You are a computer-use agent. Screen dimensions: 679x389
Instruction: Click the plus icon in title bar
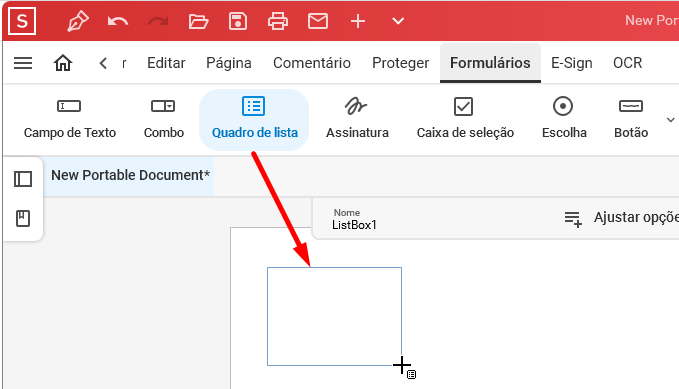click(358, 21)
